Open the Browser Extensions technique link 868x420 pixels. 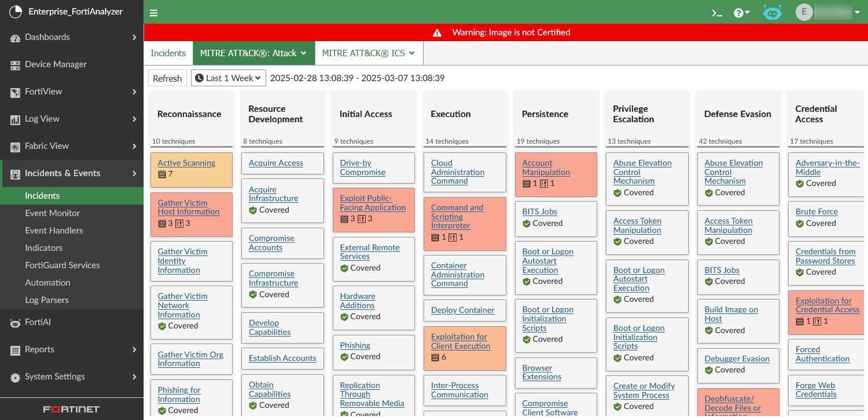[x=542, y=372]
